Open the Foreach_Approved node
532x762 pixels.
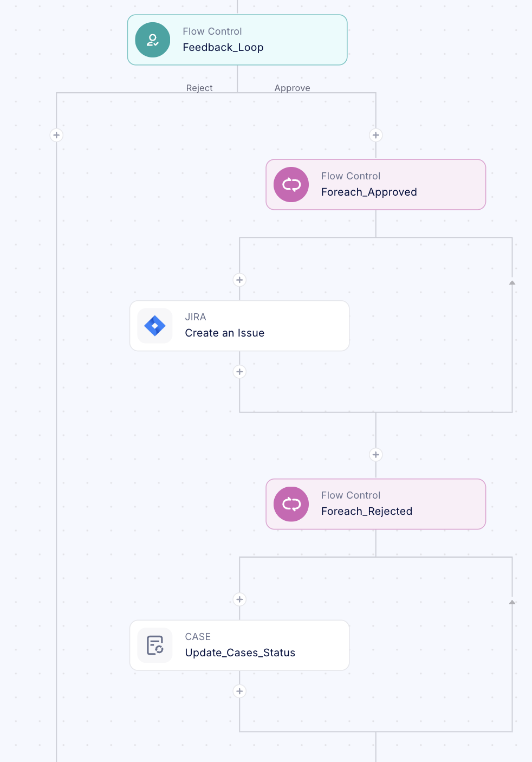point(375,185)
